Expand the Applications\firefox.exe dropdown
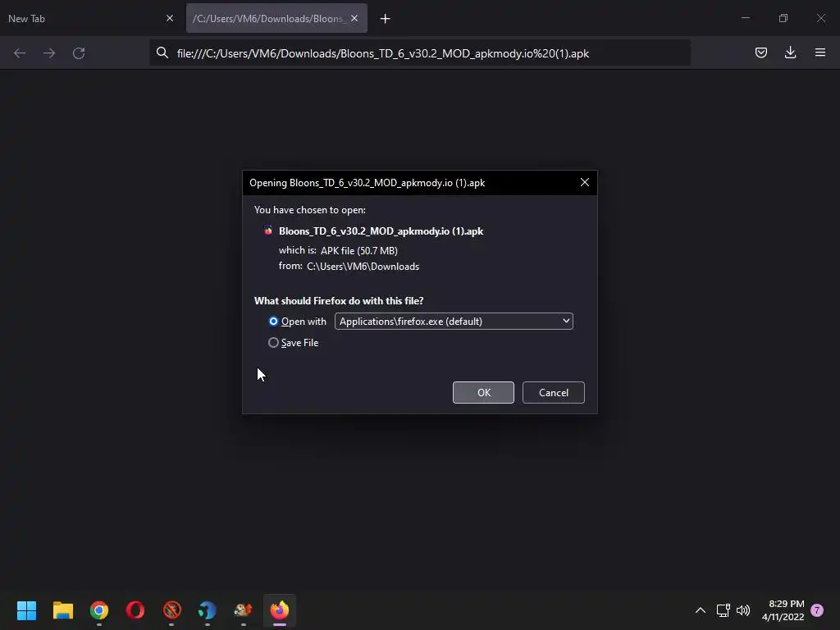This screenshot has width=840, height=630. point(454,322)
